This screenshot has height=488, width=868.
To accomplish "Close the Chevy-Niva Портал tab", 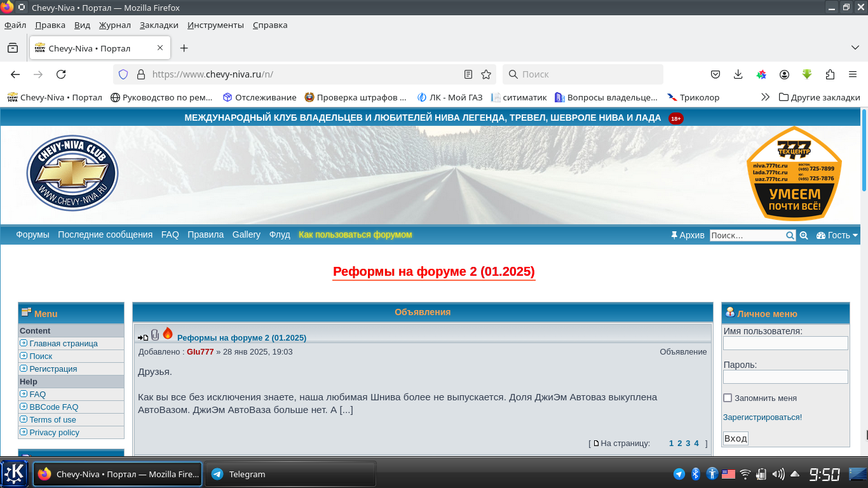I will coord(160,48).
